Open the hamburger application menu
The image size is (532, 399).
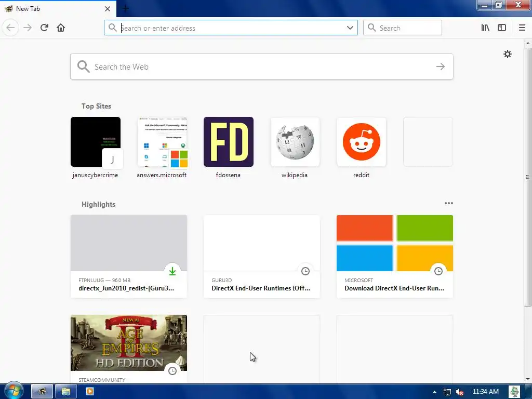[x=522, y=28]
